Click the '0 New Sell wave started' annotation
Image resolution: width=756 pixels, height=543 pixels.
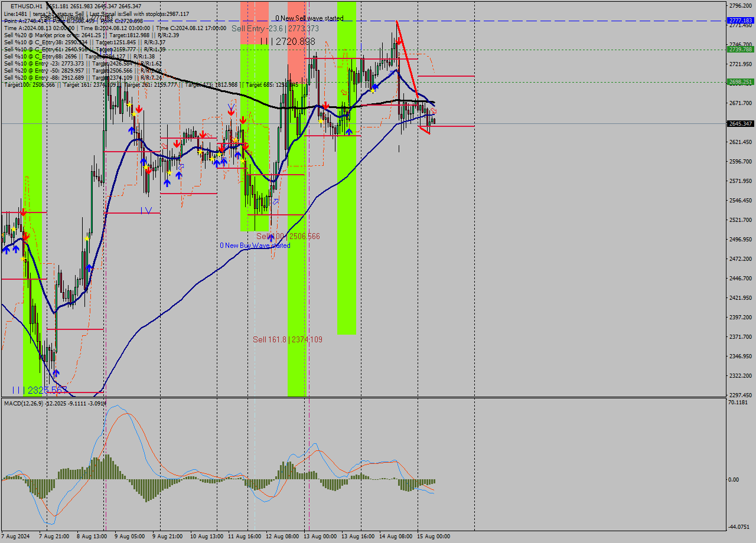click(310, 18)
